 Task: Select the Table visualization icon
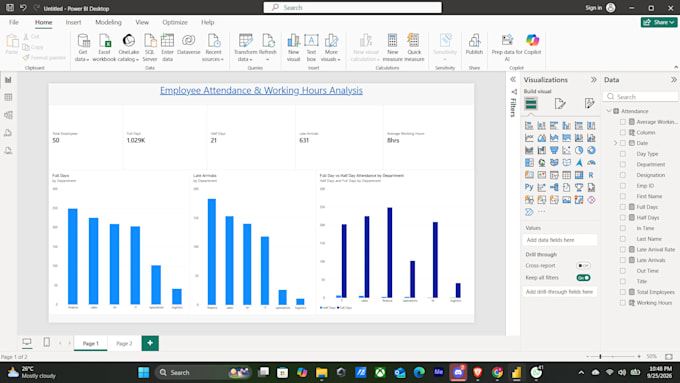click(x=566, y=175)
